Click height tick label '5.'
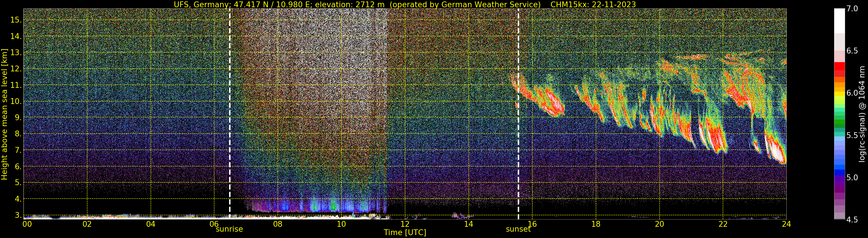Image resolution: width=868 pixels, height=238 pixels. [x=18, y=183]
